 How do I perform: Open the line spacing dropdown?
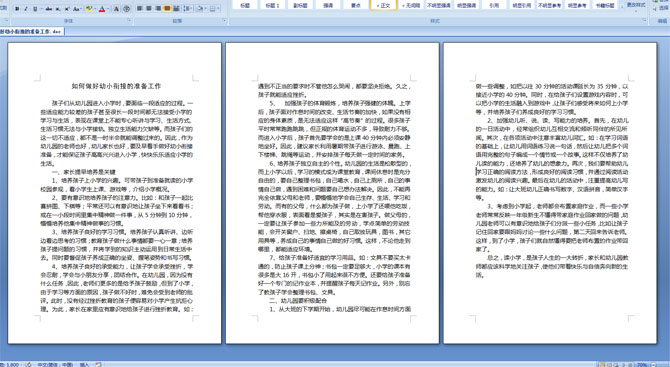[188, 9]
